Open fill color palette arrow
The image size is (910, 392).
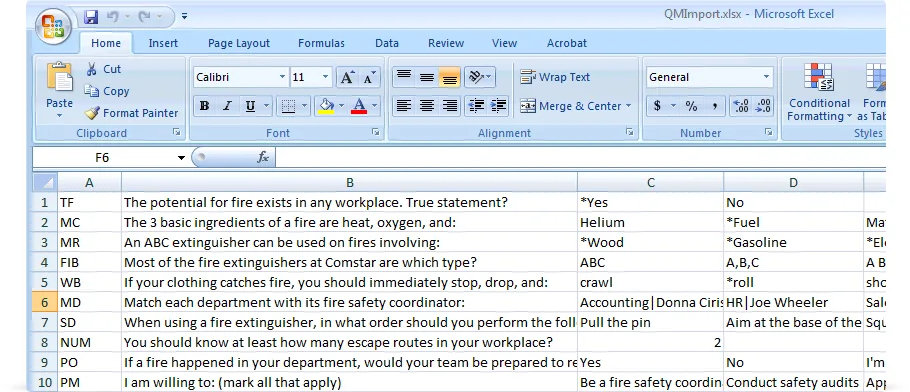click(x=341, y=106)
